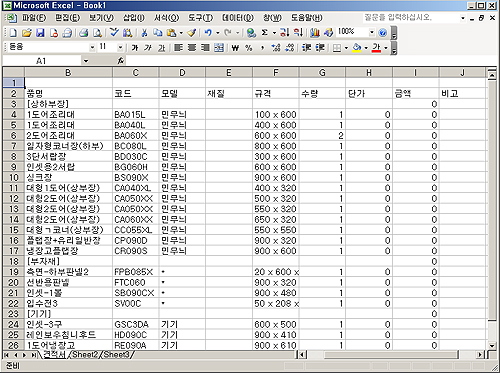Decrease indent icon
500x373 pixels.
306,48
